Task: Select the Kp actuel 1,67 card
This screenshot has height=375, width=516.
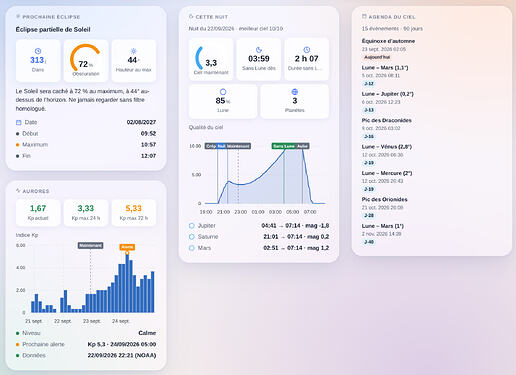Action: (x=38, y=213)
